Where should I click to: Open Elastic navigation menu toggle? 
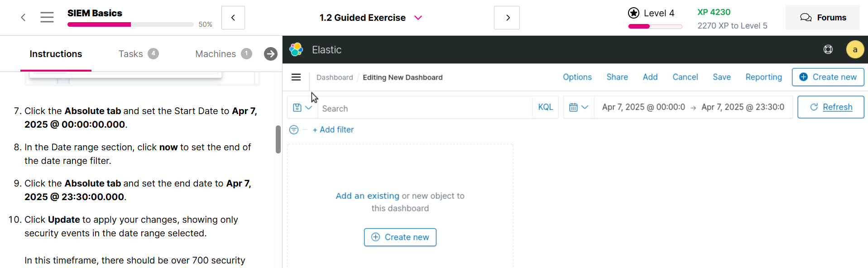pyautogui.click(x=296, y=77)
